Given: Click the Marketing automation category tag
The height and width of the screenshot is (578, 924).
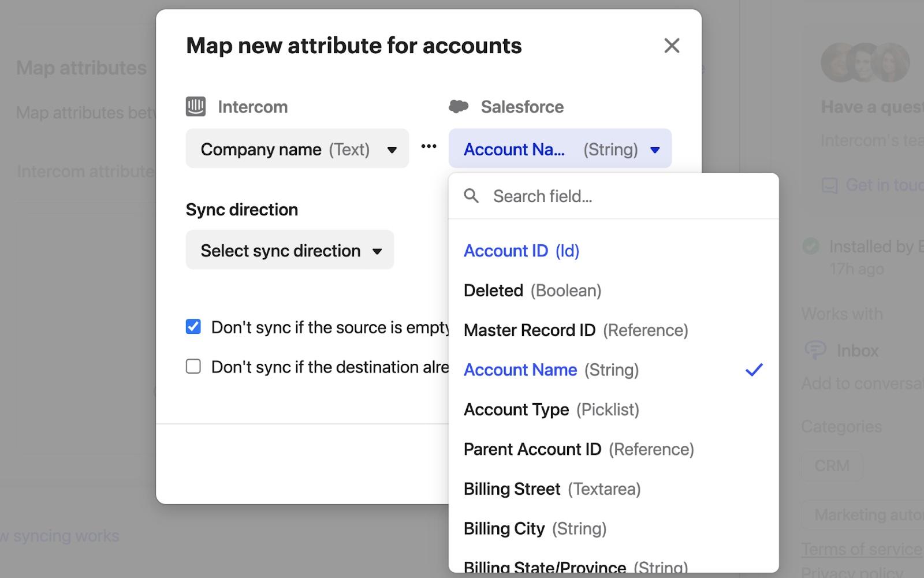Looking at the screenshot, I should click(863, 514).
